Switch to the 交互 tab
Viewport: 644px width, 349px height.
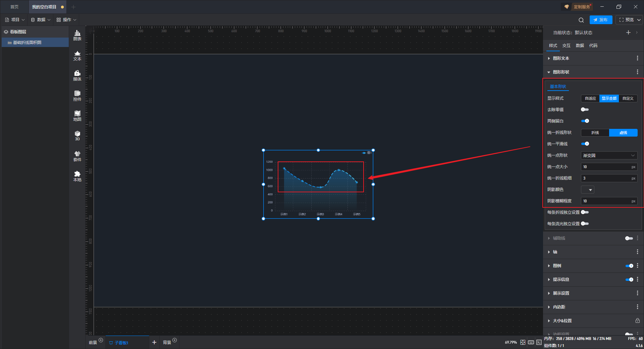click(566, 46)
